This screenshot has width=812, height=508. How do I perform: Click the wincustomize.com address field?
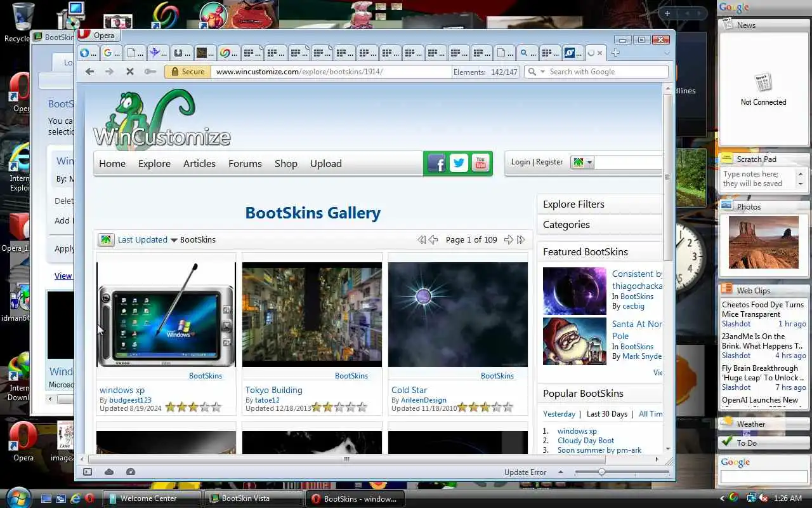point(330,72)
